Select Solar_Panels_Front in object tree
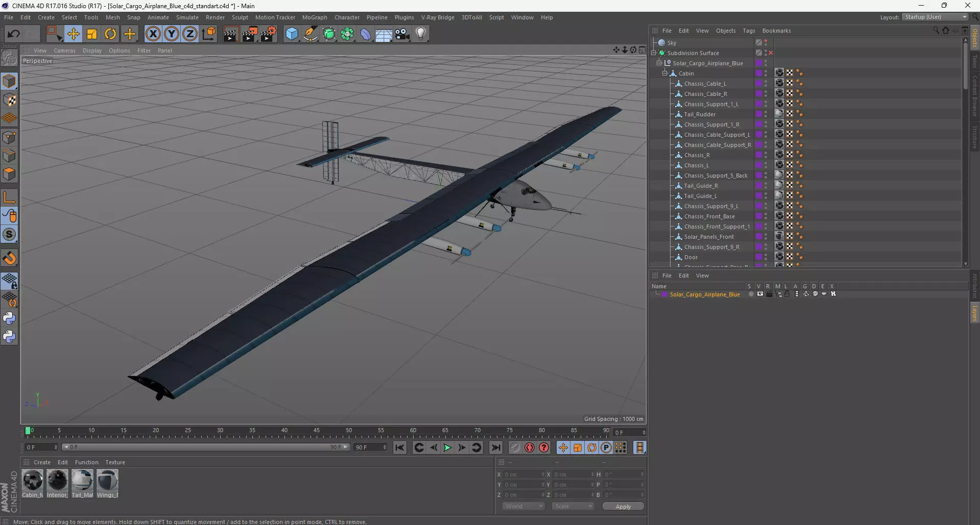This screenshot has width=980, height=525. 709,237
